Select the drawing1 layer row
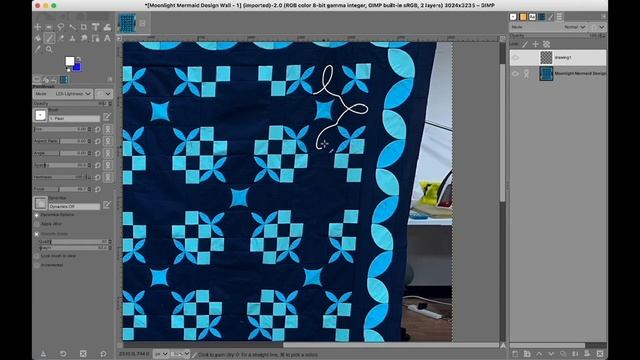640x360 pixels. point(558,58)
